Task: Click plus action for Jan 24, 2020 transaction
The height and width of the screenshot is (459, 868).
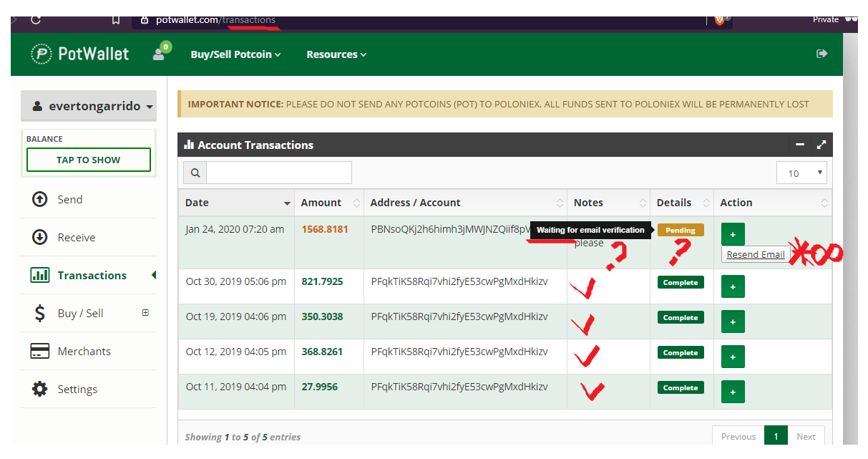Action: 733,234
